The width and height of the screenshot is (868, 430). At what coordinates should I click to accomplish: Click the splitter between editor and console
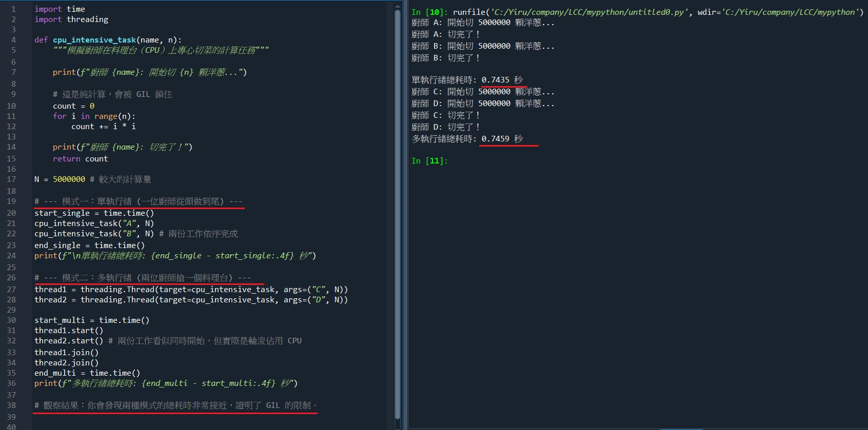[406, 215]
